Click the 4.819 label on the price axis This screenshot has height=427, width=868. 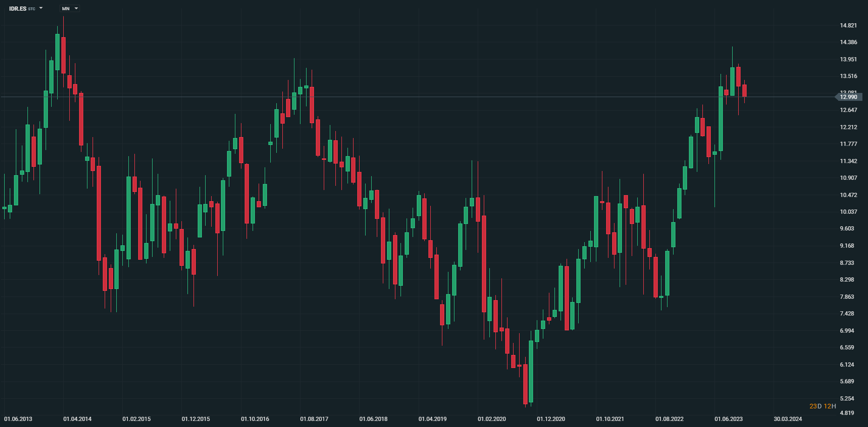(x=847, y=413)
